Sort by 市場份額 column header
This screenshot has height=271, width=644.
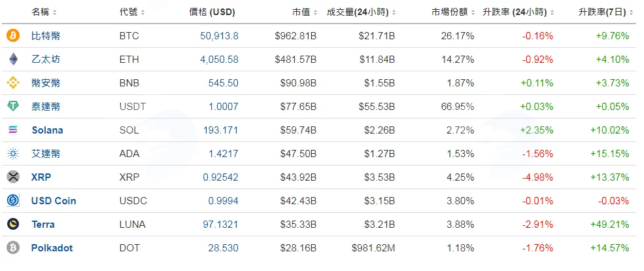click(452, 12)
